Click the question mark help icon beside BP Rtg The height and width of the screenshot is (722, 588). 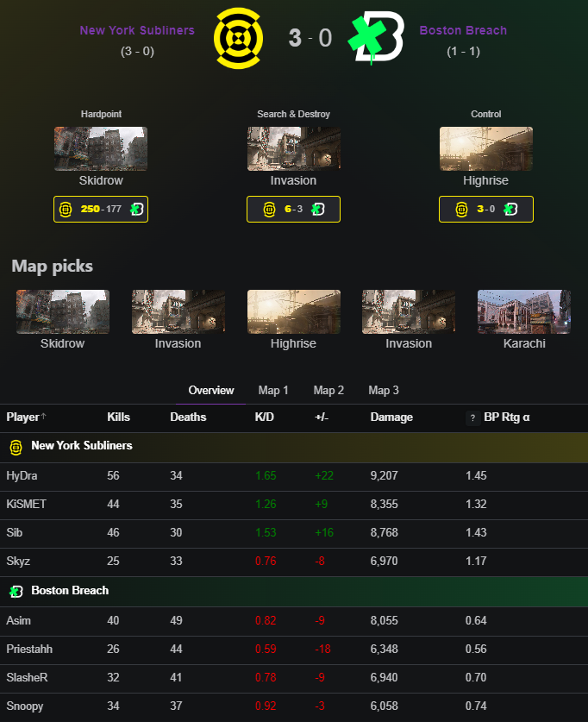[x=472, y=418]
